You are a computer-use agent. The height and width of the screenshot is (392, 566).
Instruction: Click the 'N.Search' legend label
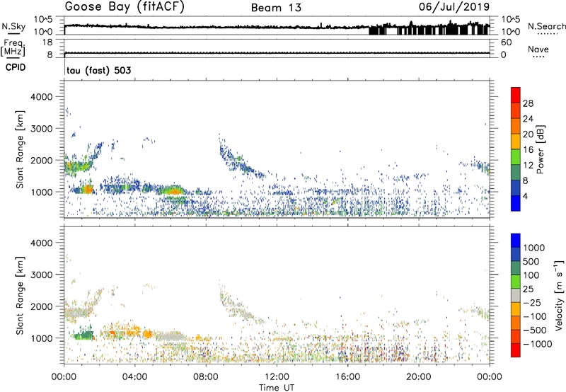546,26
